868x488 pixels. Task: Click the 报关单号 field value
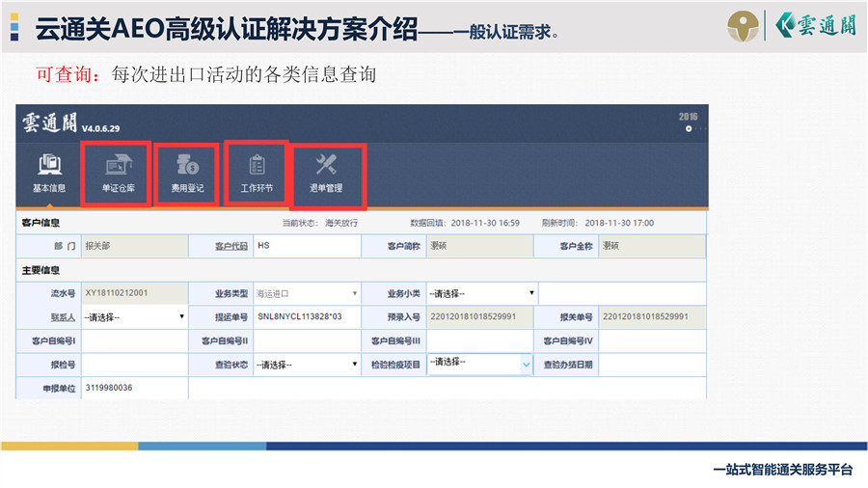pyautogui.click(x=652, y=317)
